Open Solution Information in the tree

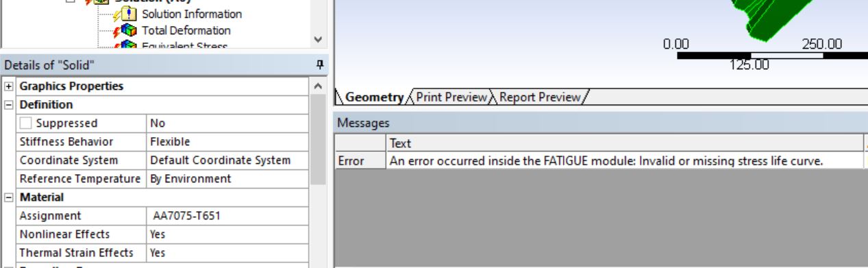pyautogui.click(x=192, y=14)
